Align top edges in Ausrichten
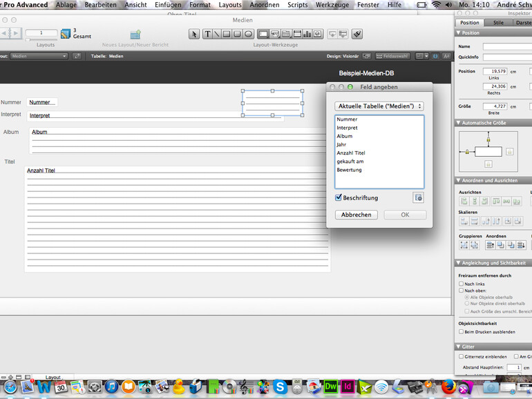Screen dimensions: 532x399 (496, 202)
